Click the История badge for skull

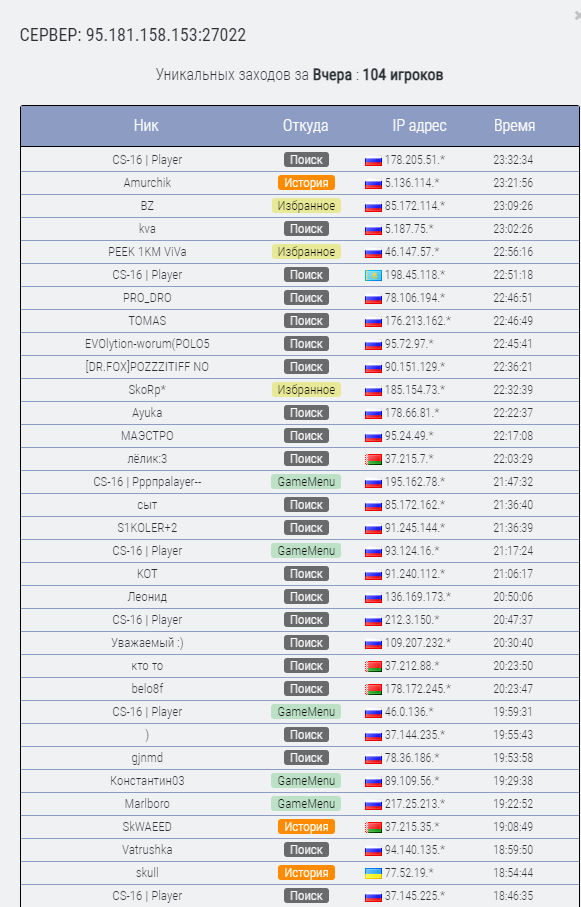click(306, 873)
